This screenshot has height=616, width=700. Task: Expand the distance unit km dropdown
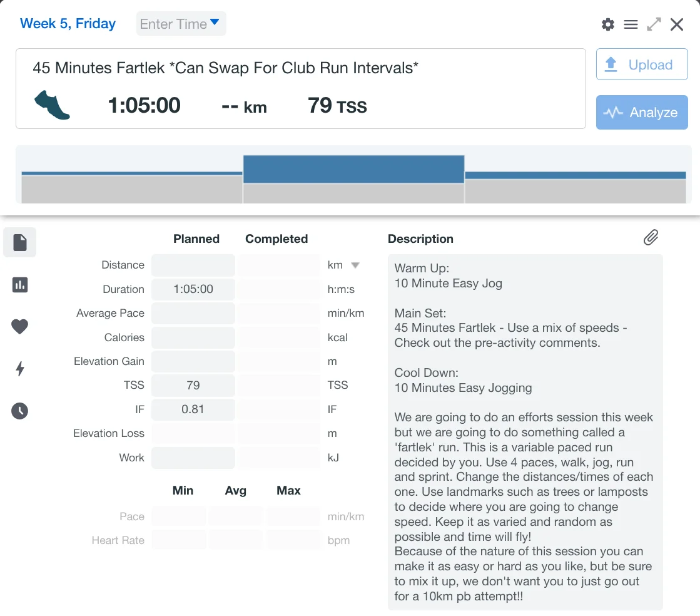pos(355,265)
